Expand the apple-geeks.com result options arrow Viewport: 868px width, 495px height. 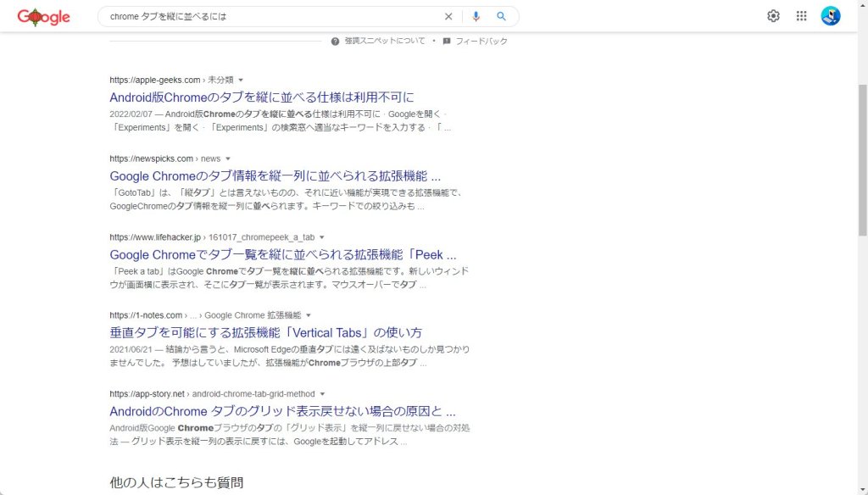[241, 81]
